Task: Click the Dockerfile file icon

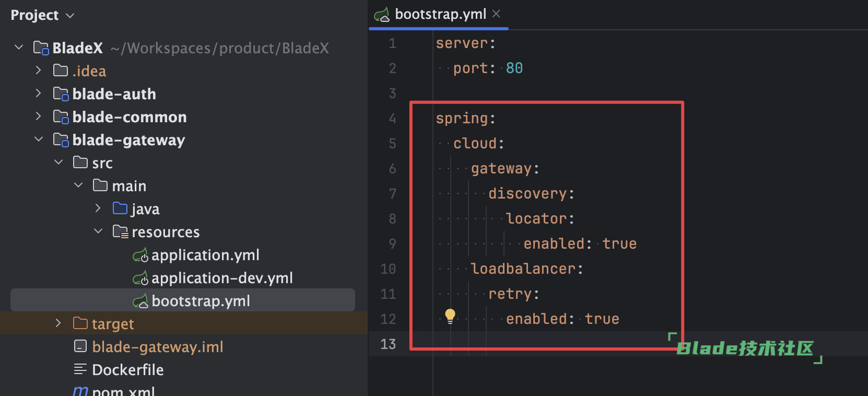Action: click(80, 369)
